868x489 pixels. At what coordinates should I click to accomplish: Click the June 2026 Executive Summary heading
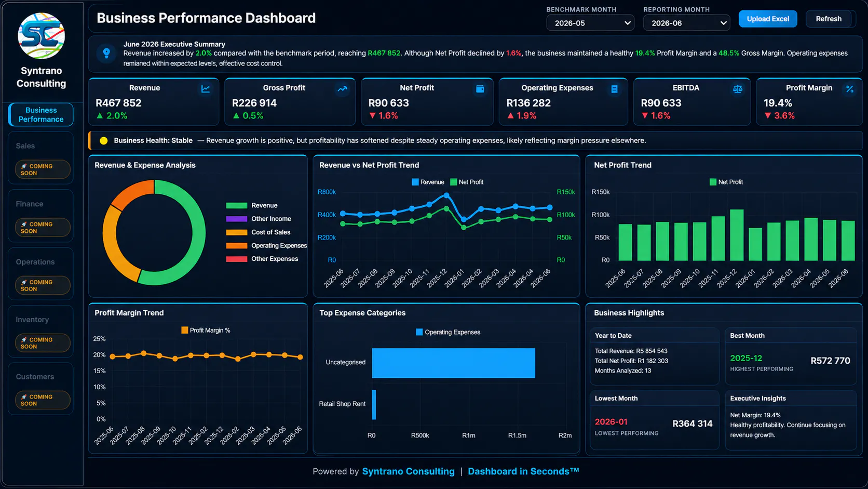pos(174,44)
